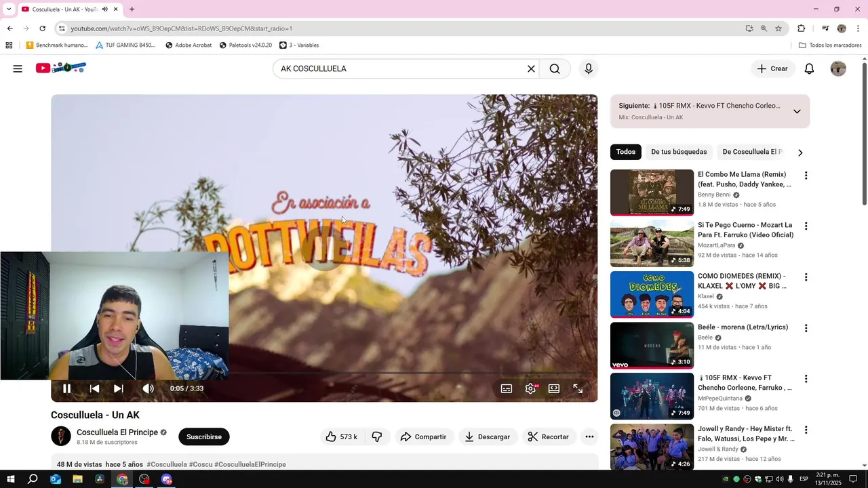Enter full screen mode
Viewport: 868px width, 488px height.
click(578, 388)
